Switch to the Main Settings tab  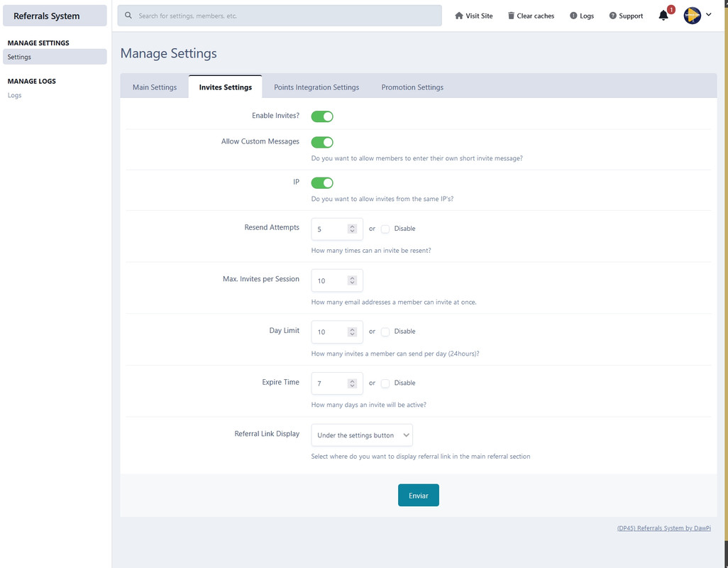tap(155, 87)
